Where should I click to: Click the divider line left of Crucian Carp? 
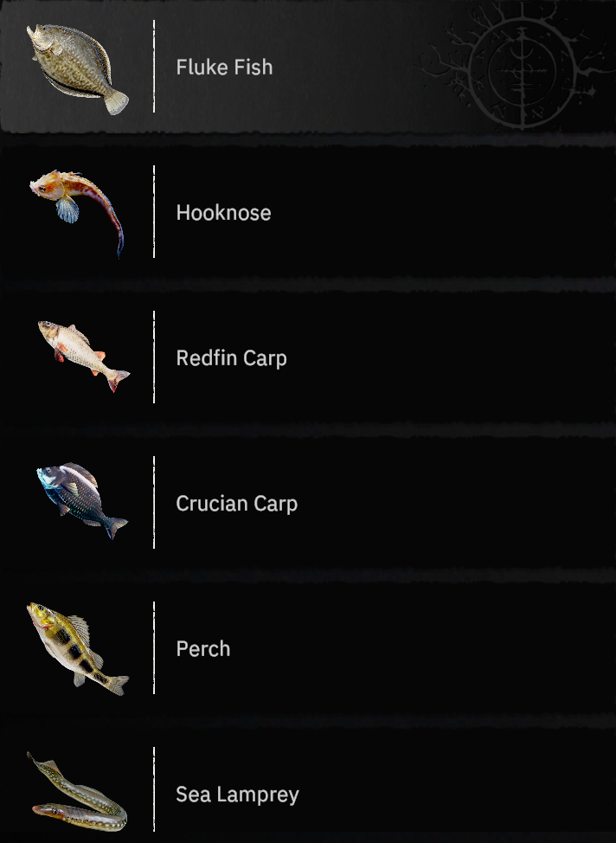(154, 502)
